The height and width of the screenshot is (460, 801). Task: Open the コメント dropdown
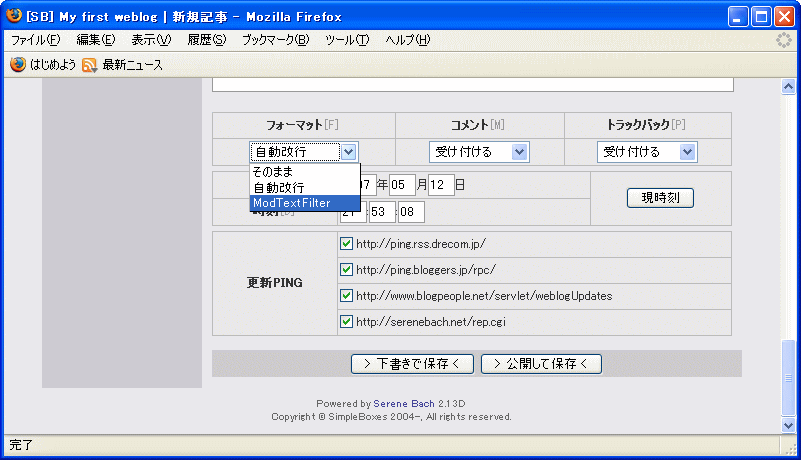pos(478,152)
